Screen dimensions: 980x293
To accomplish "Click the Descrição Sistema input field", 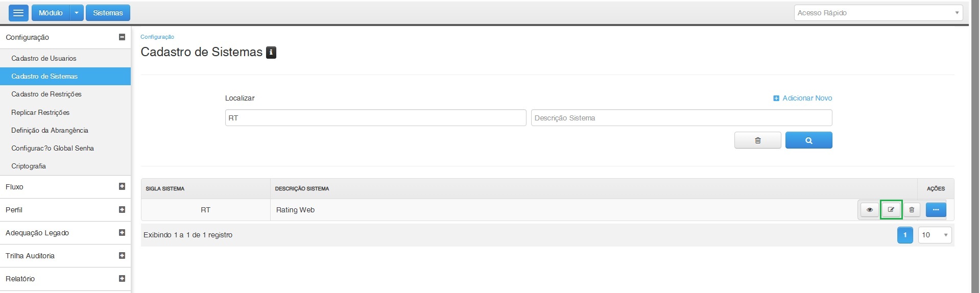I will pyautogui.click(x=681, y=118).
